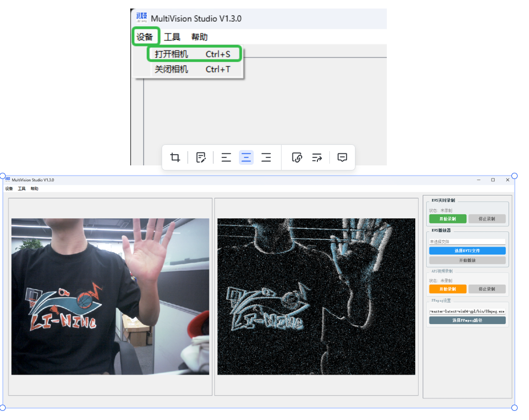
Task: Click the blue 选择EVT2文件 button
Action: [467, 251]
